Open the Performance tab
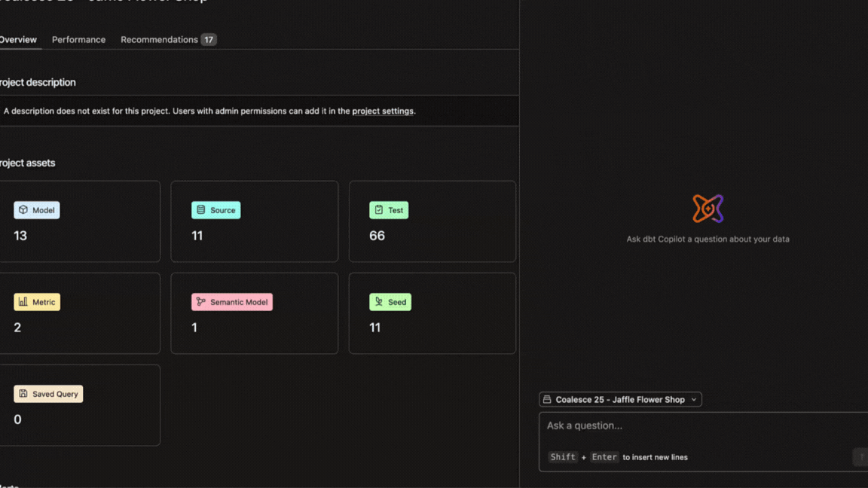 coord(78,39)
